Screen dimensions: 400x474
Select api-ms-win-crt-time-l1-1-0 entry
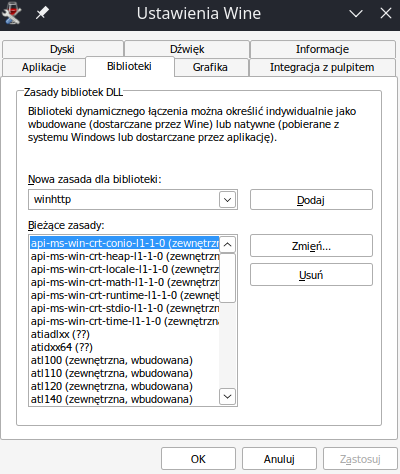(125, 321)
